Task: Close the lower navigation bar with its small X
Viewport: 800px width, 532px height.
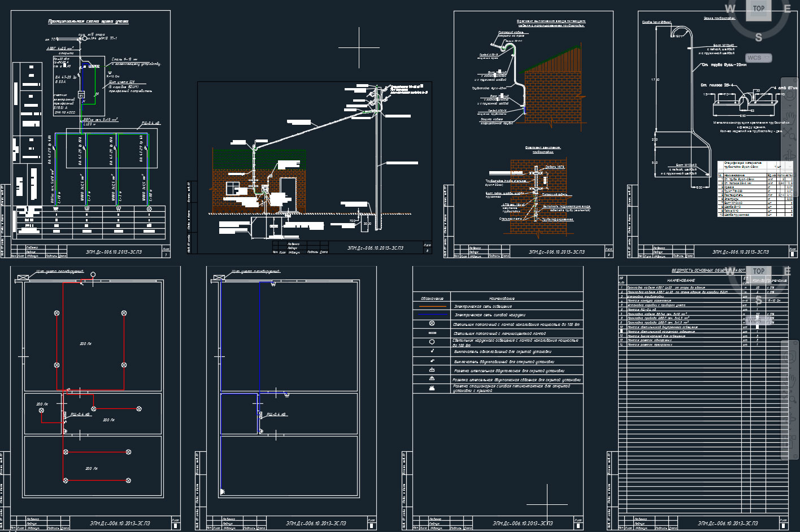Action: pos(795,342)
